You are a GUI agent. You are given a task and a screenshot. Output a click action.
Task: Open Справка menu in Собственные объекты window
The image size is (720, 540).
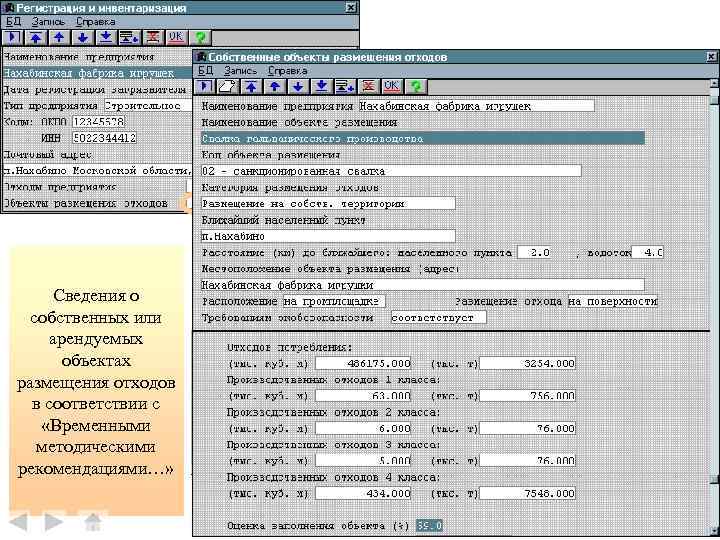[287, 71]
